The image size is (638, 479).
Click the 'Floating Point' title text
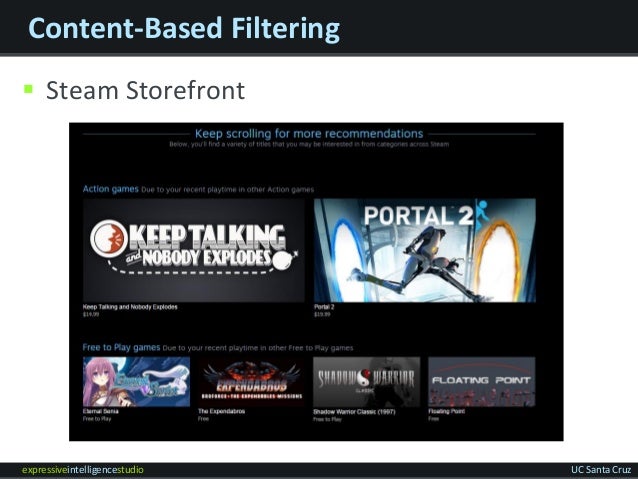click(x=446, y=411)
